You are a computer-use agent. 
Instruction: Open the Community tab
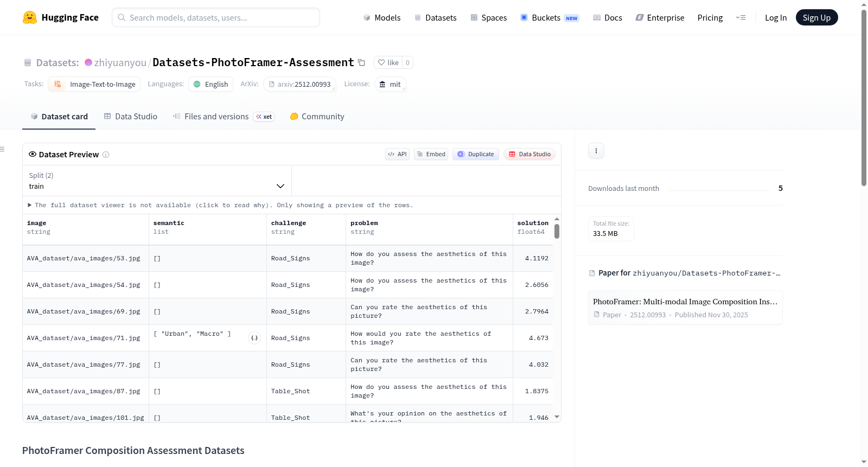tap(317, 117)
